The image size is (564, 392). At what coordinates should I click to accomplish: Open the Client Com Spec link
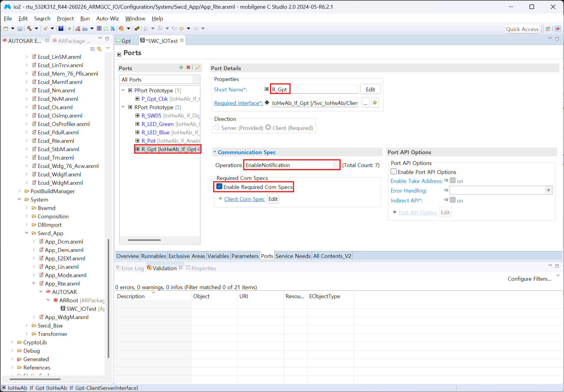point(244,199)
